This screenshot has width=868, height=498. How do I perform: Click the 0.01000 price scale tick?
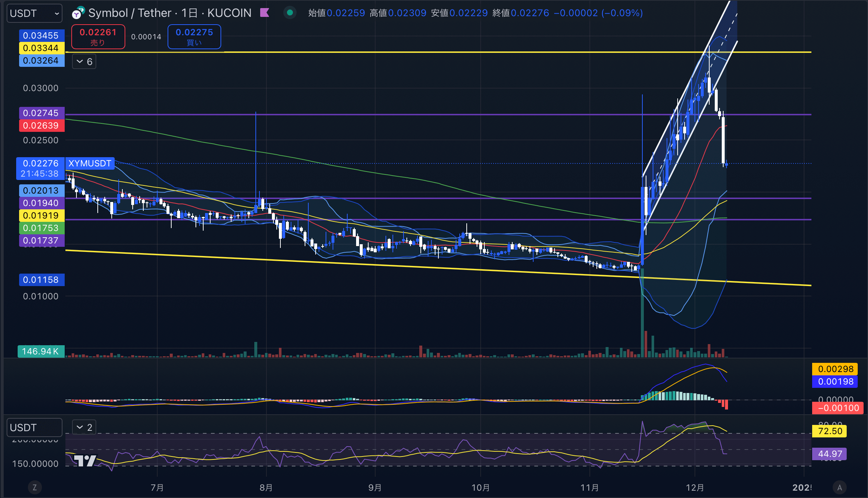click(41, 296)
